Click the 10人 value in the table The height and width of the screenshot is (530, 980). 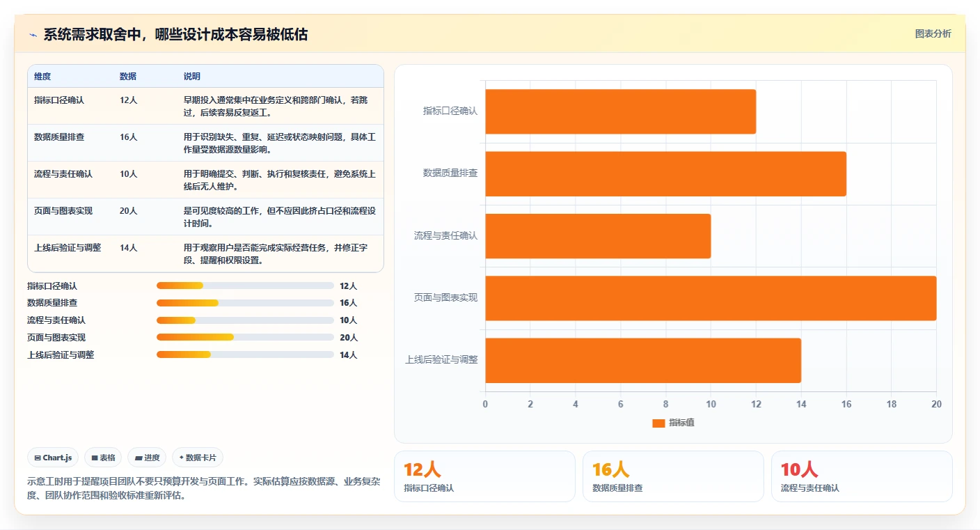point(129,174)
